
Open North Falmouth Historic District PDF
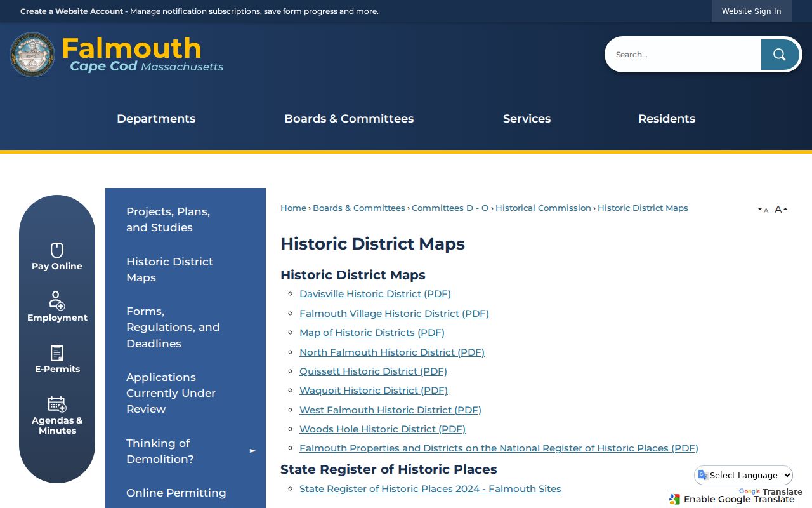(392, 352)
